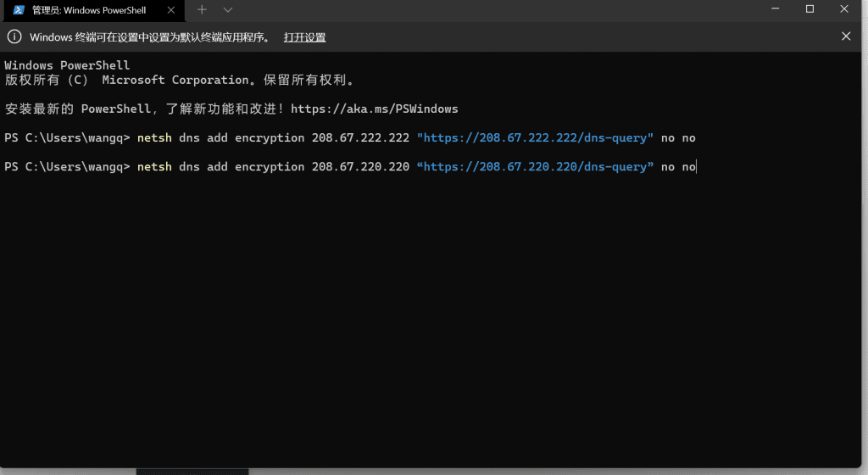Click the https://aka.ms/PSWindows URL

tap(374, 109)
